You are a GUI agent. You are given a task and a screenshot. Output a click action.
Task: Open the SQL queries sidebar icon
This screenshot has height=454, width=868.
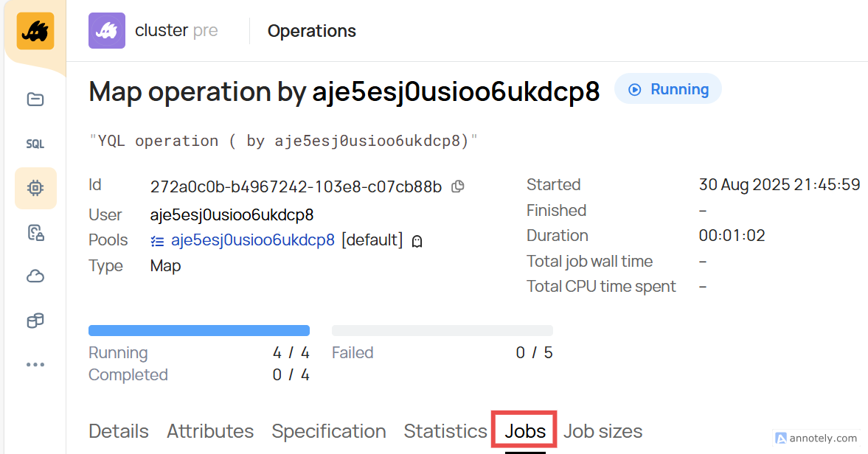(x=35, y=144)
